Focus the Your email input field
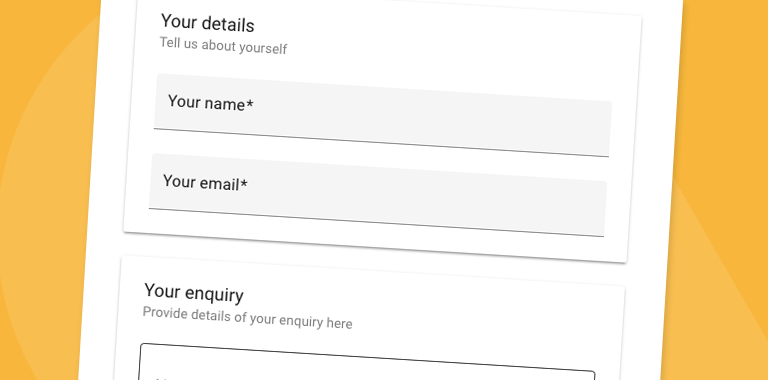This screenshot has height=380, width=768. pos(378,195)
